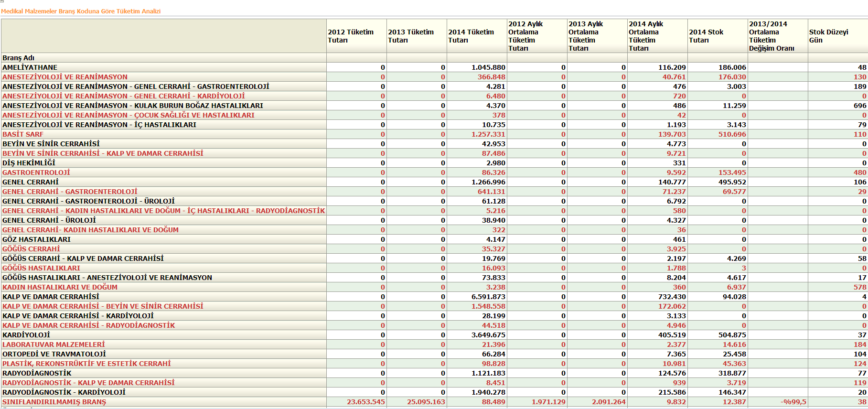868x409 pixels.
Task: Select the 186.006 stock value for AMELİYATHANE
Action: pyautogui.click(x=732, y=67)
